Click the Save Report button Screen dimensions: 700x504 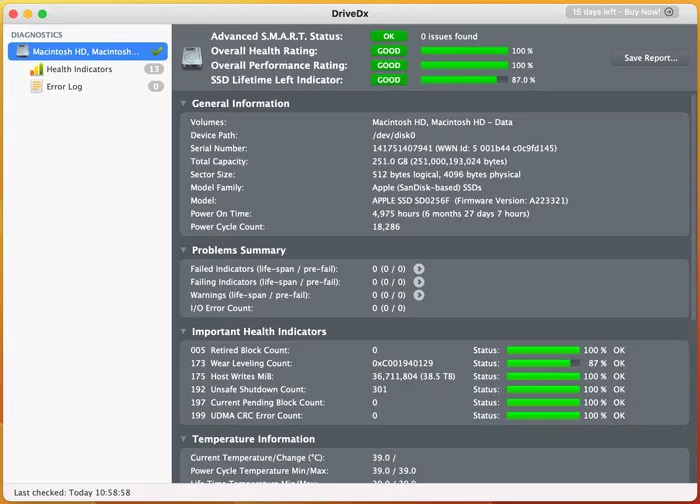[x=650, y=58]
